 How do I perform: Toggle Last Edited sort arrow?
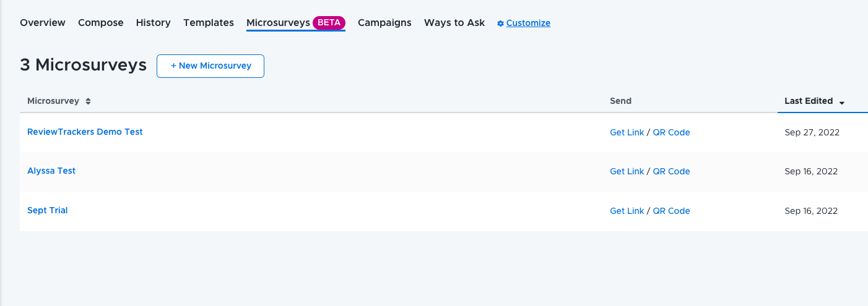click(842, 103)
